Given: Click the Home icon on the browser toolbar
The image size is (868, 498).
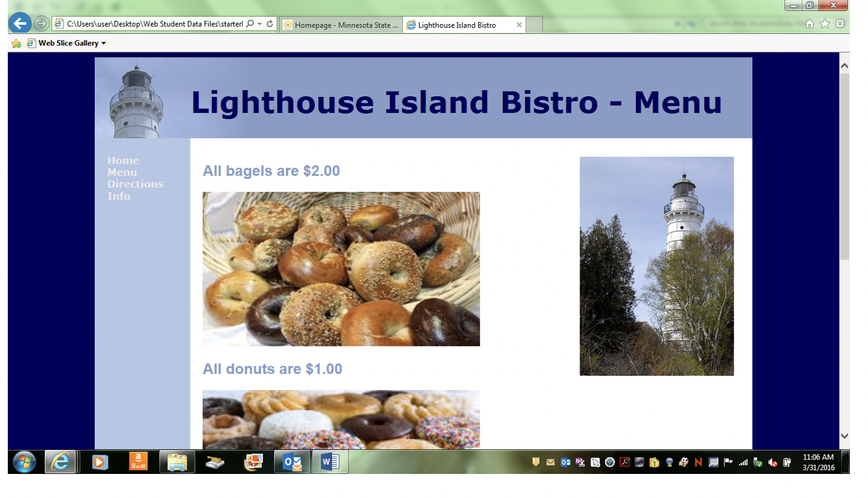Looking at the screenshot, I should click(x=810, y=22).
